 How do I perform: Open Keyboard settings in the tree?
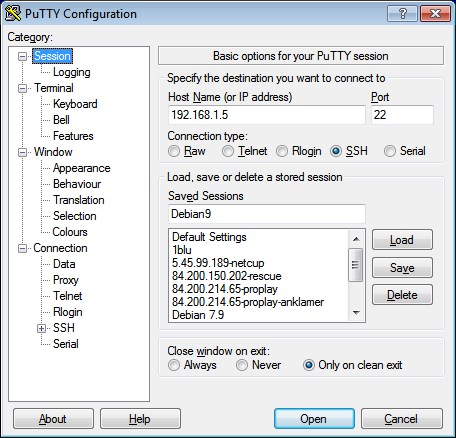click(75, 104)
